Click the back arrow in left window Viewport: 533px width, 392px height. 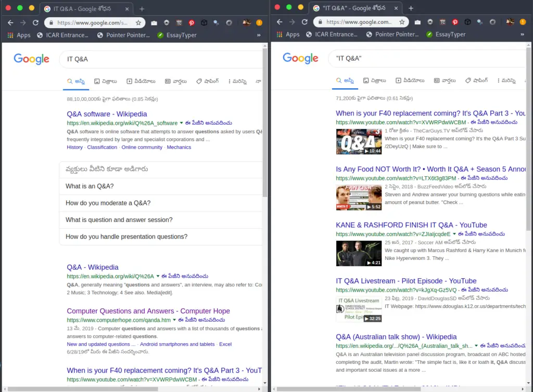coord(10,23)
